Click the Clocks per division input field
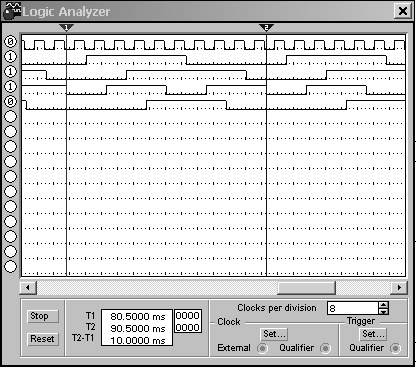416x367 pixels. tap(353, 308)
